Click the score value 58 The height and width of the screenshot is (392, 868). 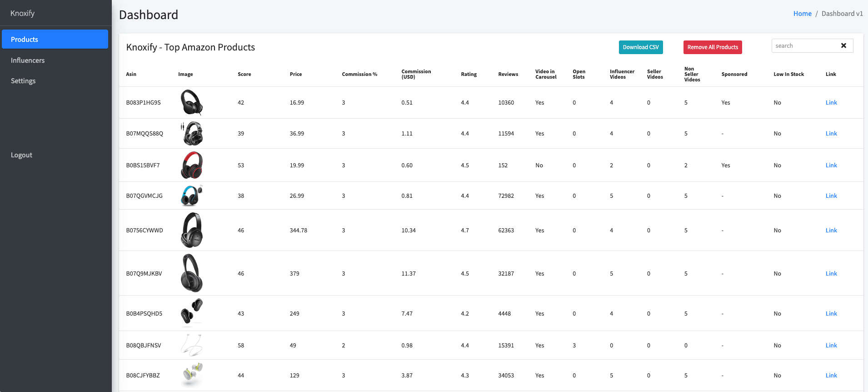tap(241, 345)
